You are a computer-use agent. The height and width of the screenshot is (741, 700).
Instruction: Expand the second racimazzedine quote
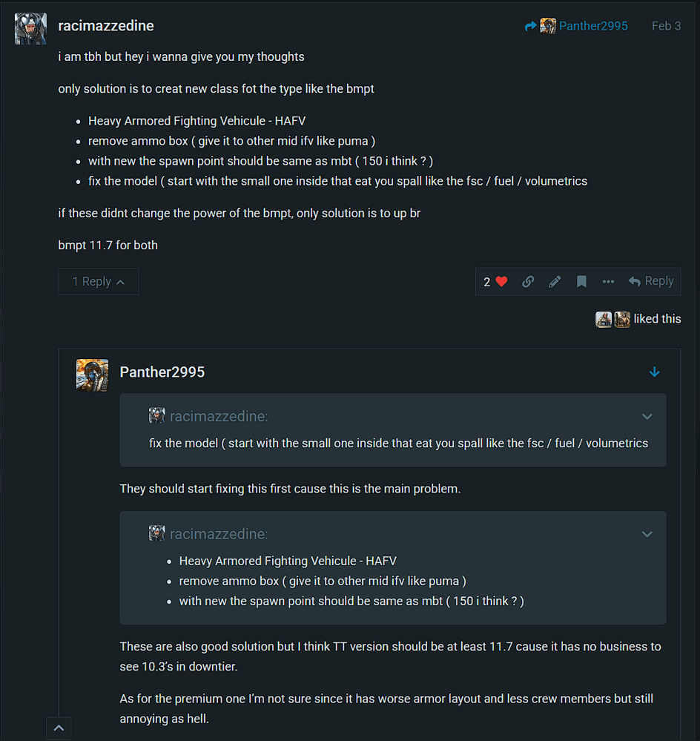(647, 534)
